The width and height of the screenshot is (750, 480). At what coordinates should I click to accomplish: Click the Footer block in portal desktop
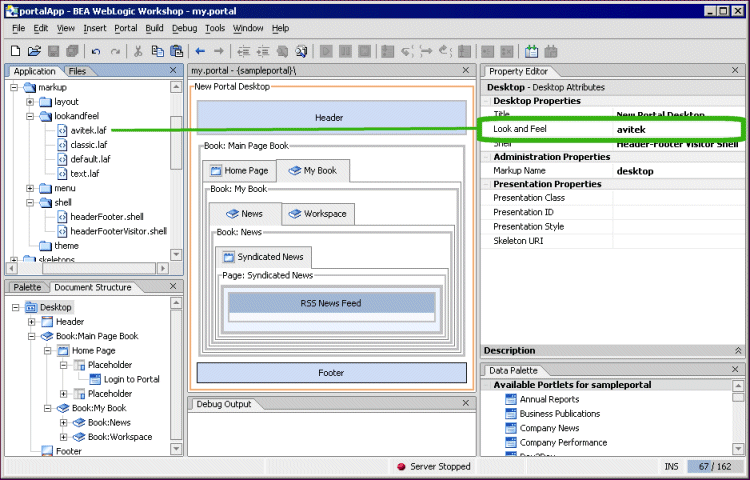[331, 372]
